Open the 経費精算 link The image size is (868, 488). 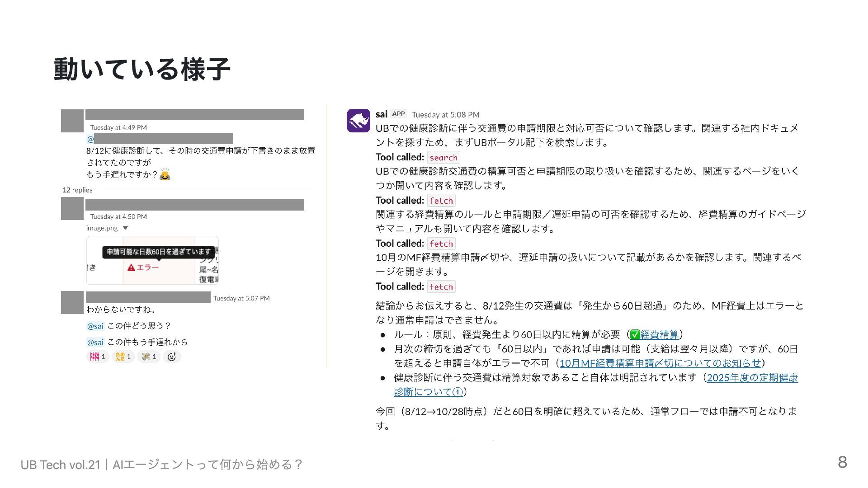[x=659, y=335]
